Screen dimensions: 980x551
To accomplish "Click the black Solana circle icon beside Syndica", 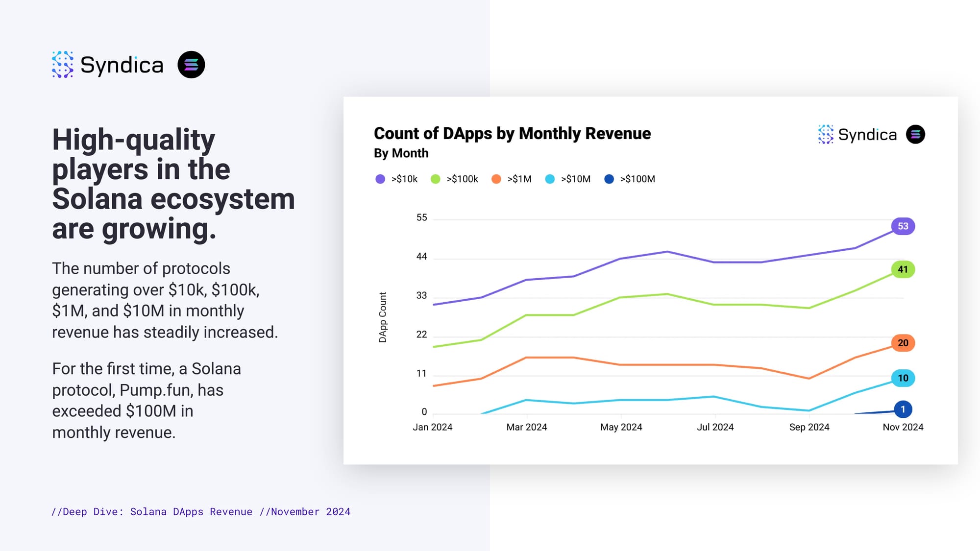I will (191, 65).
